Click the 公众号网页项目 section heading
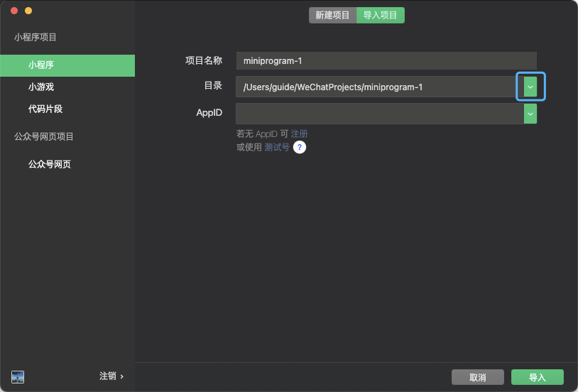The width and height of the screenshot is (578, 392). click(x=44, y=137)
